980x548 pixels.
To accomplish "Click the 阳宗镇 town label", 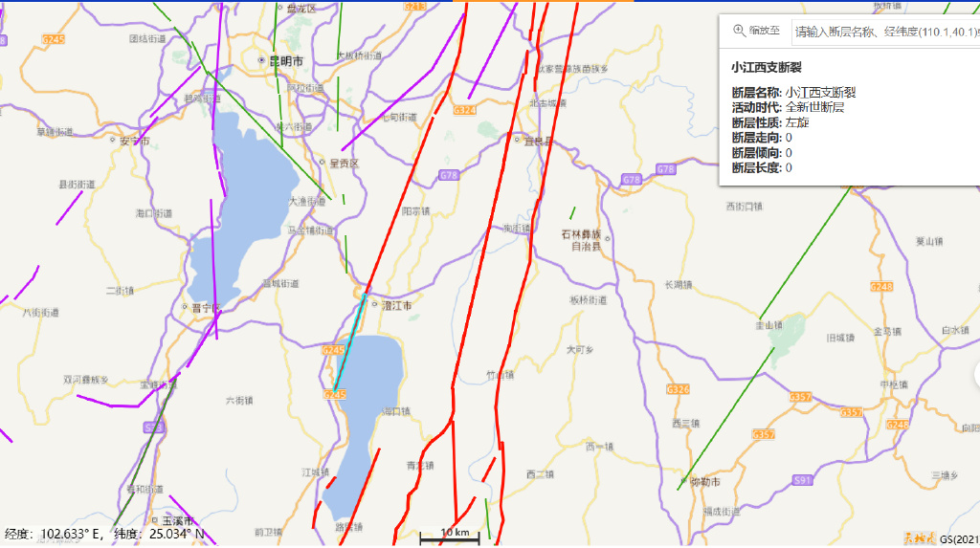I will pyautogui.click(x=415, y=211).
